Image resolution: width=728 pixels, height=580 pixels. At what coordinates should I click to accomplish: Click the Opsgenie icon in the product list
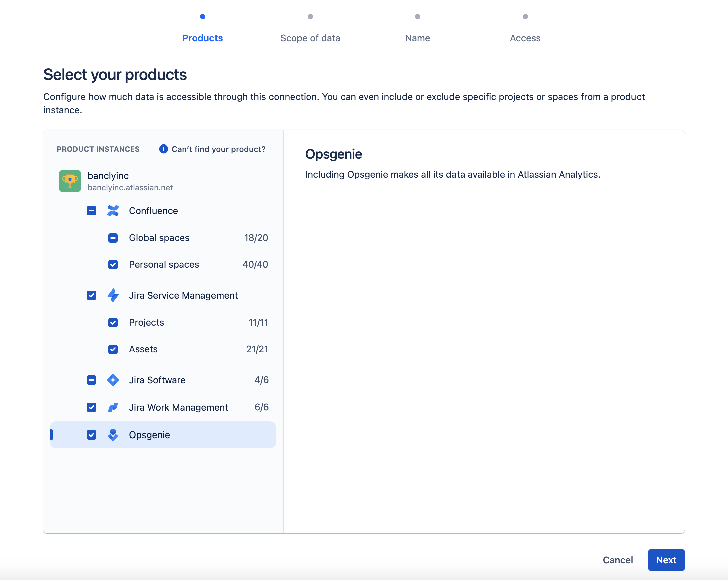113,434
